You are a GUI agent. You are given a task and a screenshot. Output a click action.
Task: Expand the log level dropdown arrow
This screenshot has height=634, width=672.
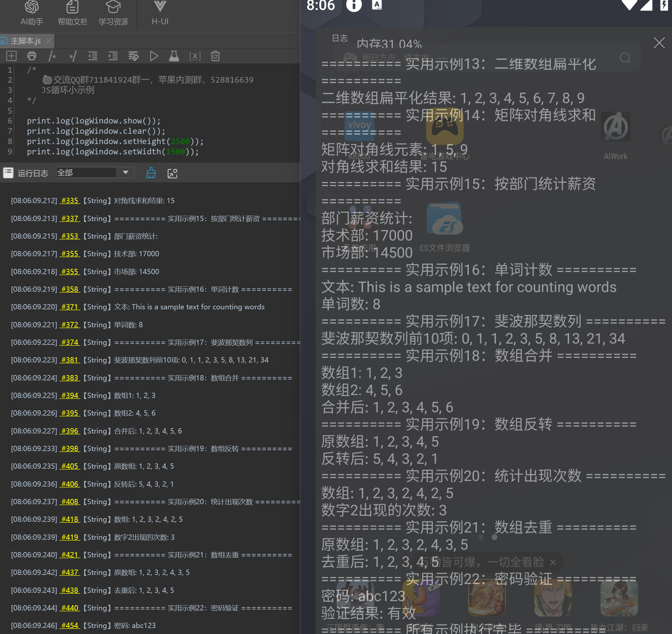tap(126, 173)
